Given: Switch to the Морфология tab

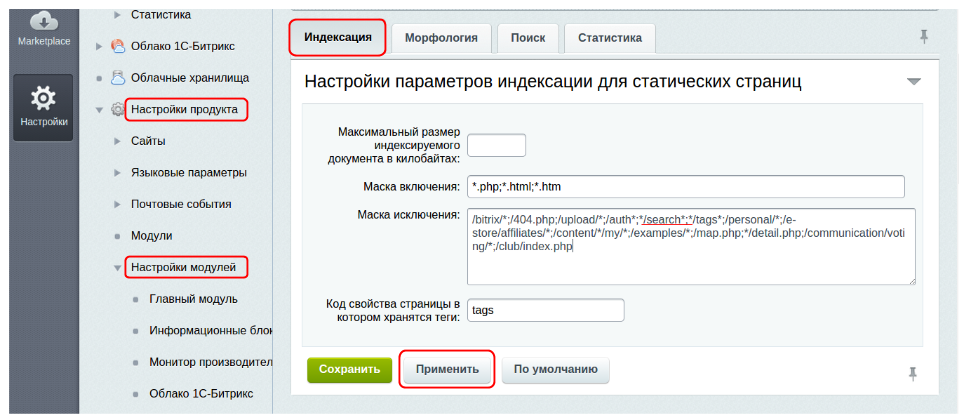Looking at the screenshot, I should (x=441, y=38).
